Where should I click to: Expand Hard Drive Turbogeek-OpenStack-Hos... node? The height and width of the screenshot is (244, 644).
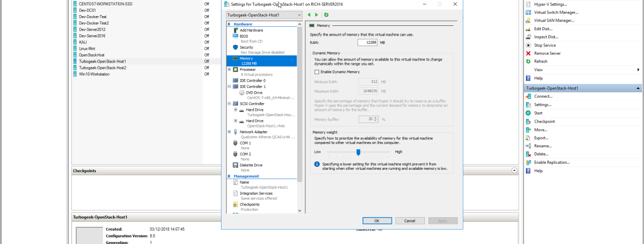235,110
